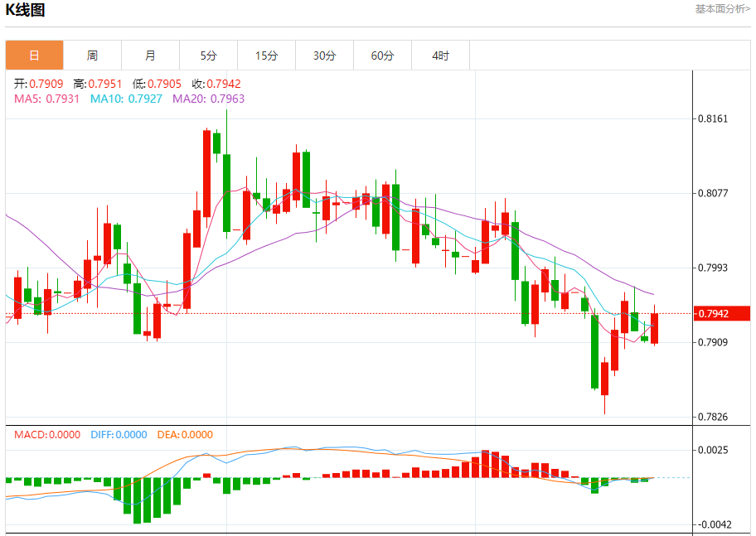The height and width of the screenshot is (536, 756).
Task: Open the 5分 interval tab
Action: 208,56
